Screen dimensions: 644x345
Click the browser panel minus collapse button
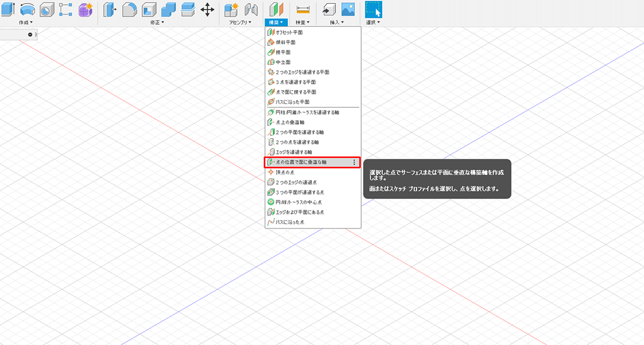(x=30, y=34)
